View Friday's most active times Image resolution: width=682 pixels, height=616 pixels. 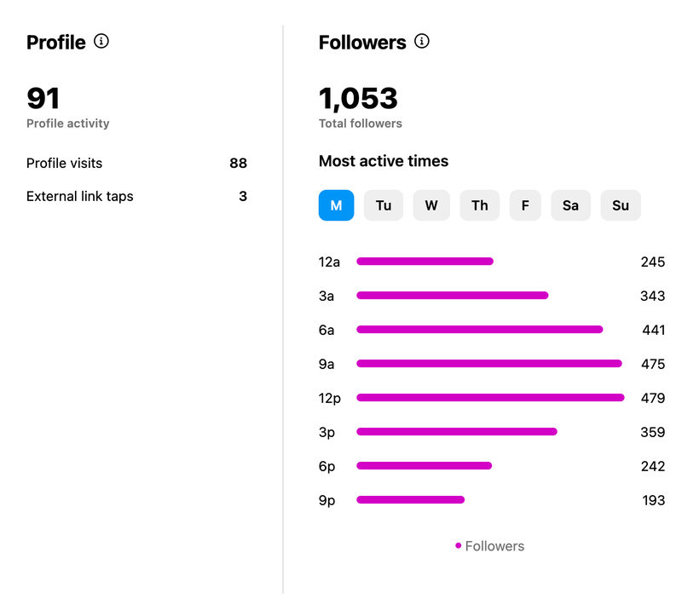pyautogui.click(x=525, y=205)
